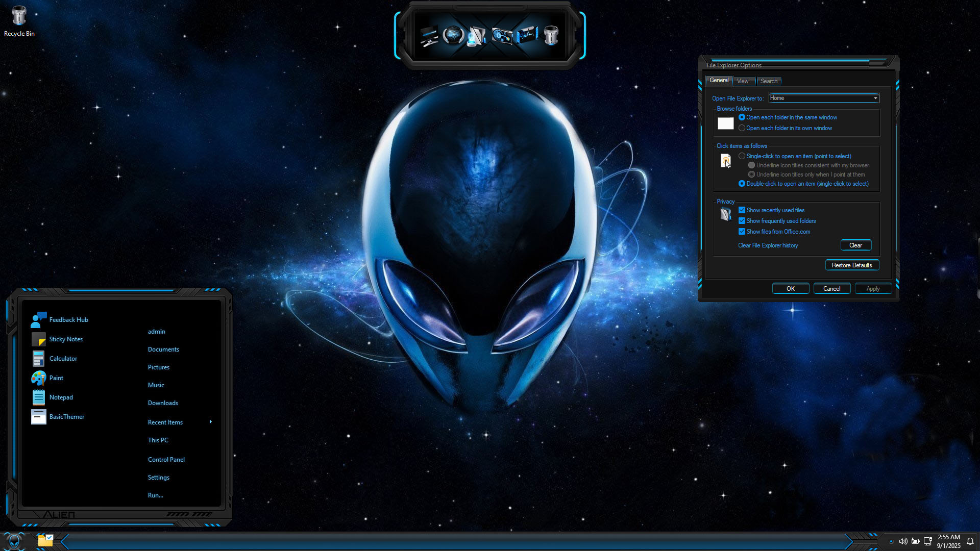
Task: Switch to the Search tab
Action: click(769, 81)
